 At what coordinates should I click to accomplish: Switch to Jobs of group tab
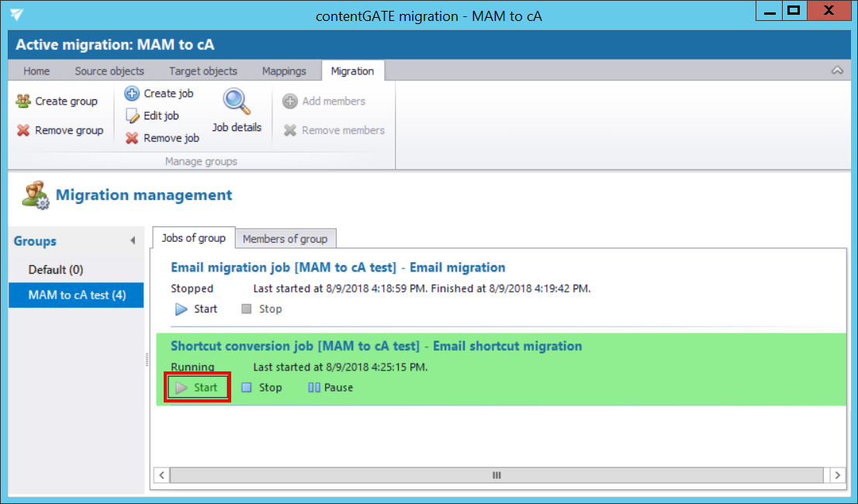194,238
